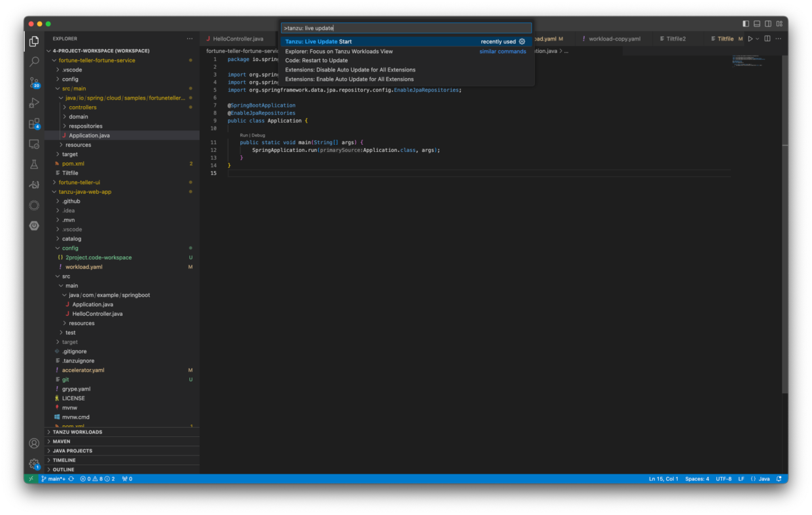
Task: Select the workload-copy.yaml editor tab
Action: click(612, 39)
